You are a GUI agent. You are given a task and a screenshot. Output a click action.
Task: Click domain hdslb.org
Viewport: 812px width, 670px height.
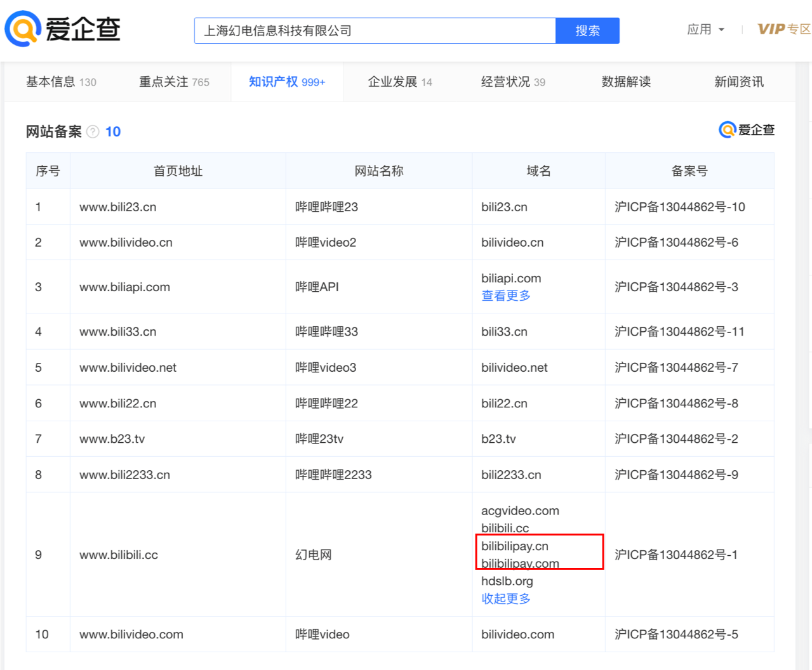pos(507,581)
